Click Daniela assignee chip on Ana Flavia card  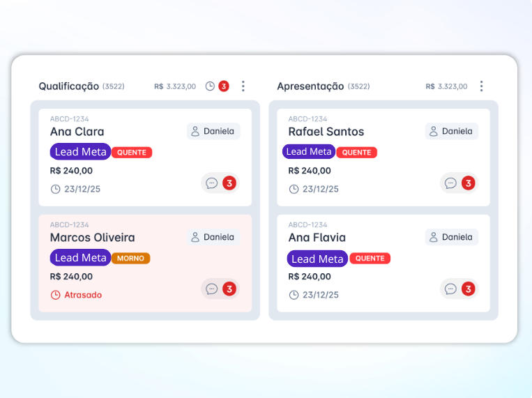pos(451,237)
